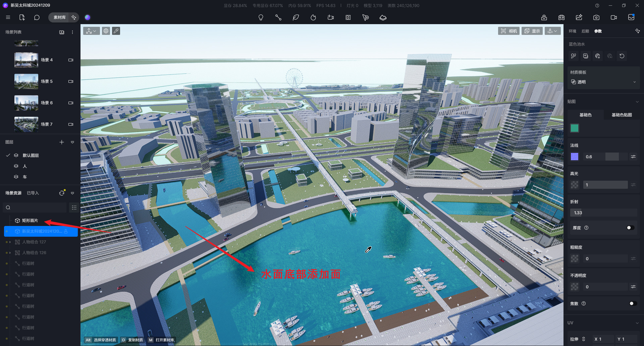Toggle the 厚度 thickness switch
Screen dimensions: 644x346
click(630, 228)
